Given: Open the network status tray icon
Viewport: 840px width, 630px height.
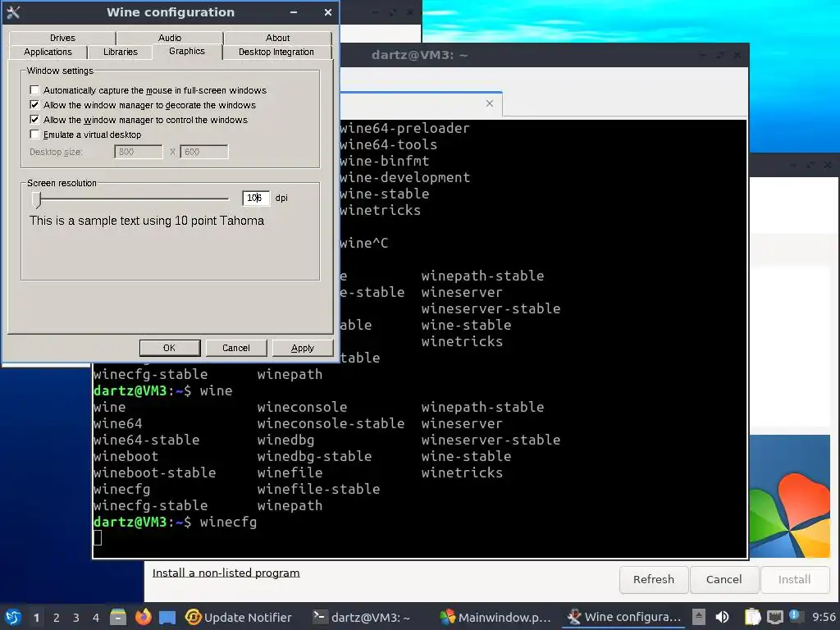Looking at the screenshot, I should (x=774, y=617).
